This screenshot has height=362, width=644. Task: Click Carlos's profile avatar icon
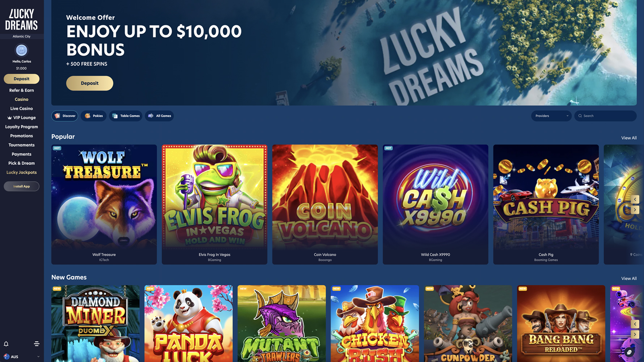(21, 50)
